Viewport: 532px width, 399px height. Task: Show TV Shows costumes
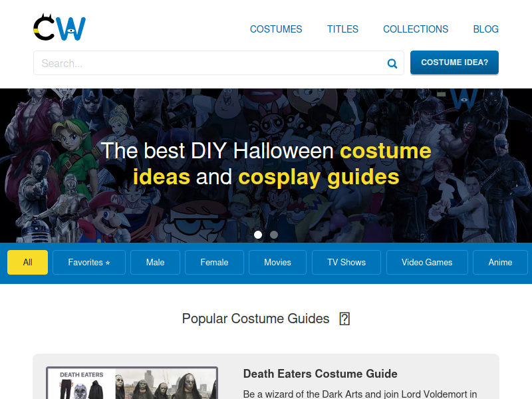346,262
